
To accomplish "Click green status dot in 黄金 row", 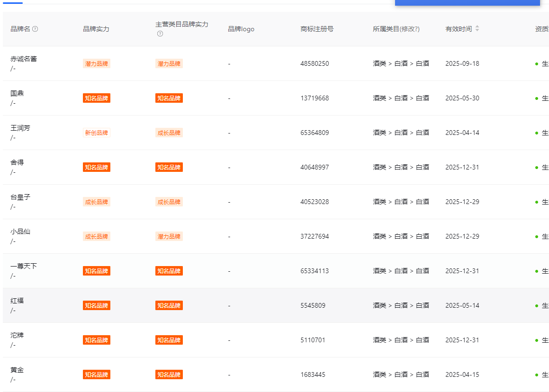I will (x=537, y=375).
